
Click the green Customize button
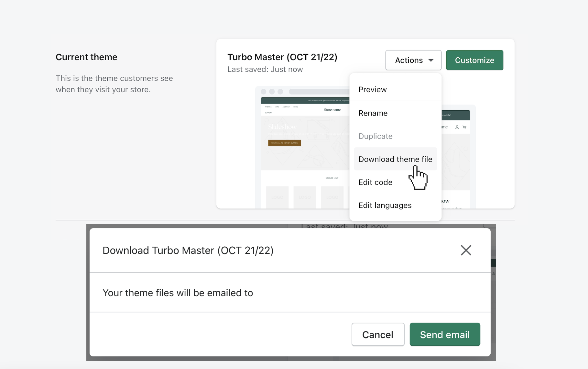click(474, 60)
